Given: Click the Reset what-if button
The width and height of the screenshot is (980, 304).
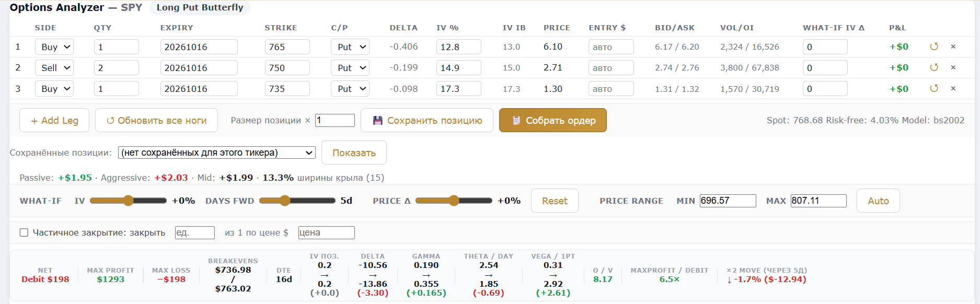Looking at the screenshot, I should (x=555, y=201).
